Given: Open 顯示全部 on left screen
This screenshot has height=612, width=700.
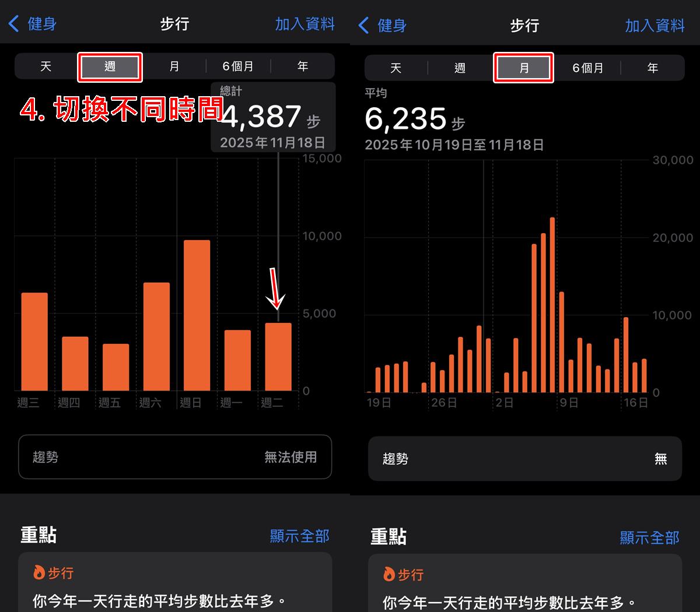Looking at the screenshot, I should coord(299,536).
